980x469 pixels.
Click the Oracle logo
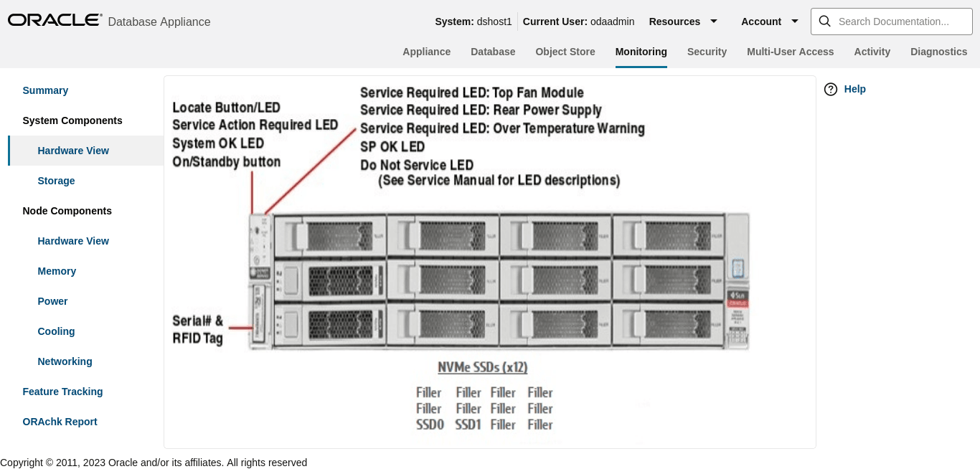click(54, 19)
